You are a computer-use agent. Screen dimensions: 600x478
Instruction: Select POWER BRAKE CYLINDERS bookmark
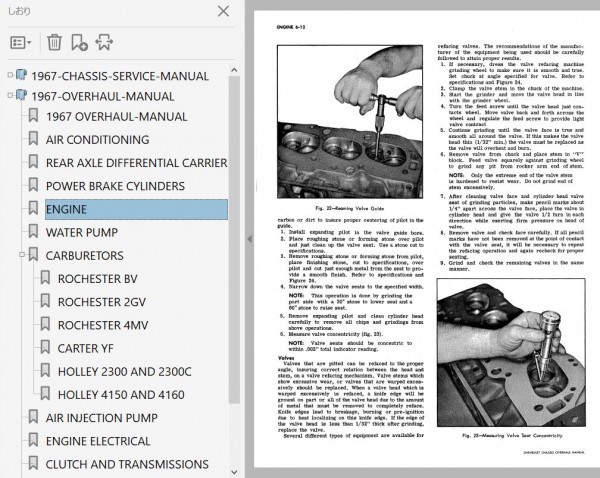click(x=115, y=186)
